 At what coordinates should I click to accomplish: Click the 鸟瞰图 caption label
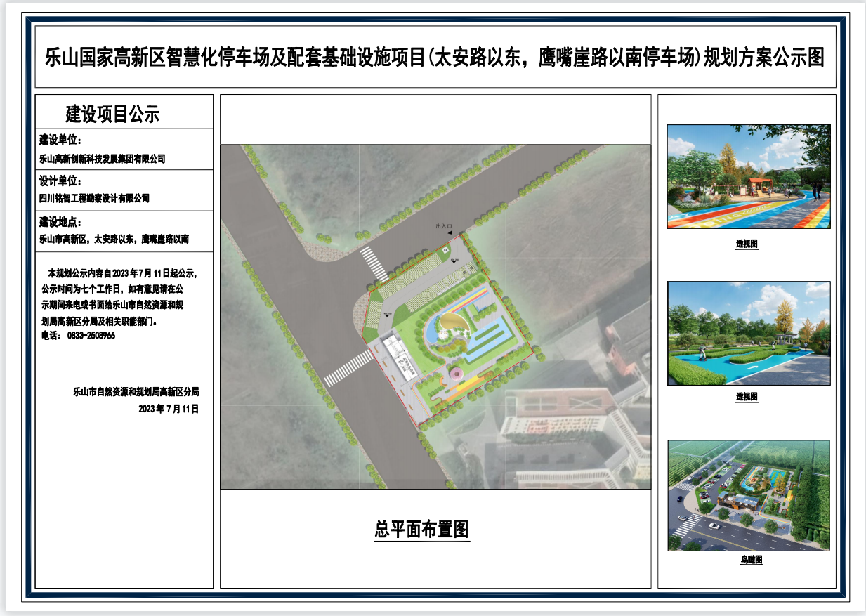click(750, 560)
